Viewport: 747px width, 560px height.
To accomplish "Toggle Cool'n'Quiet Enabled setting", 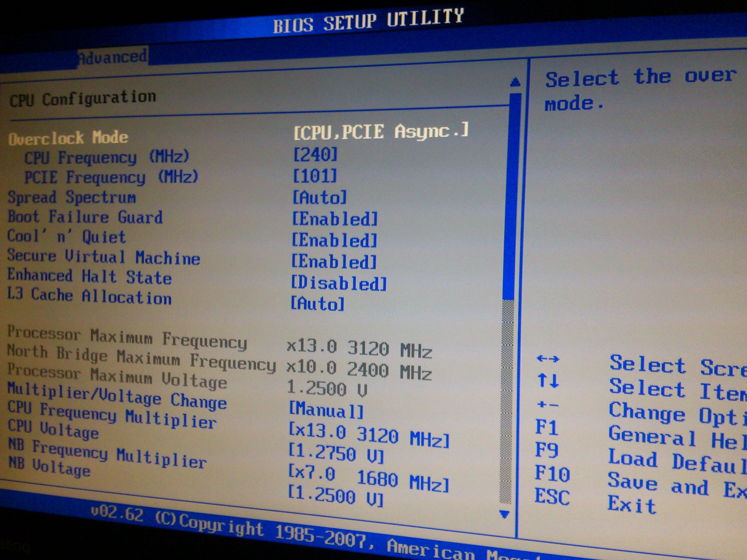I will tap(334, 240).
